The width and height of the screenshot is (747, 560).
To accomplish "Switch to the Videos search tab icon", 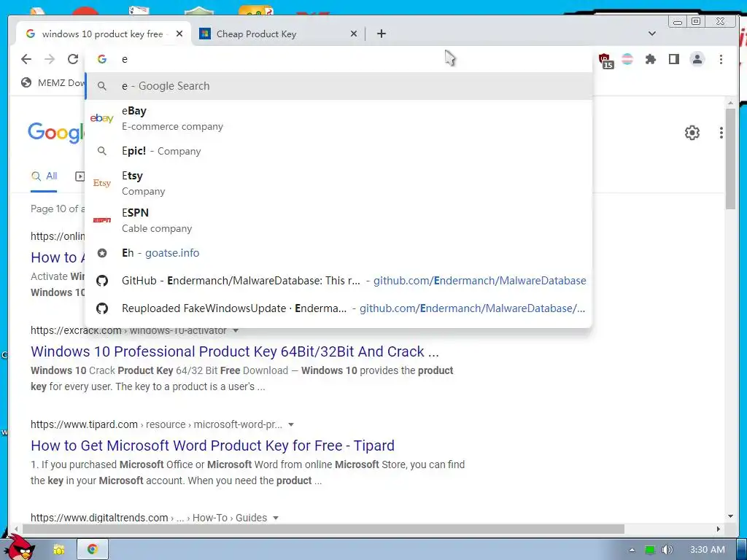I will [80, 176].
